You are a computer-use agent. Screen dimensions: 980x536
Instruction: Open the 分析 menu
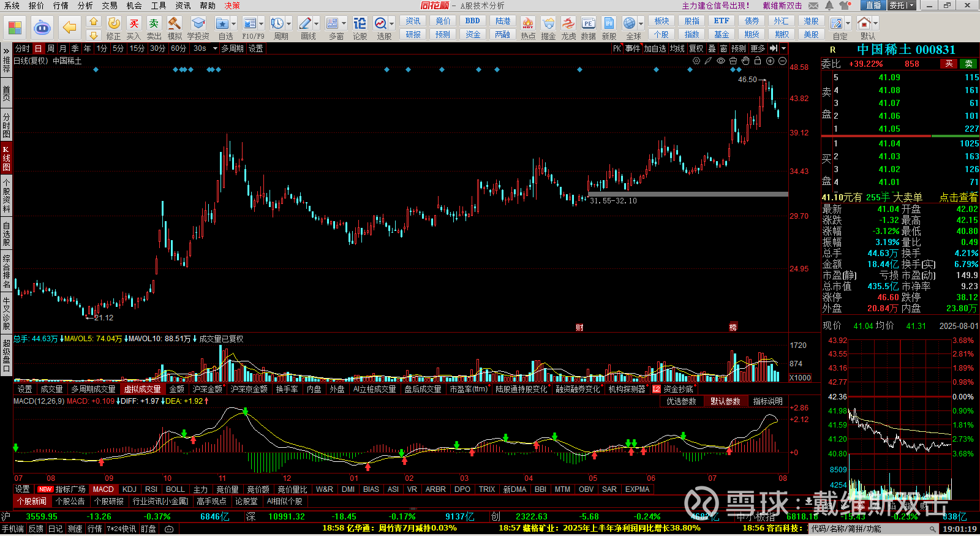point(85,6)
